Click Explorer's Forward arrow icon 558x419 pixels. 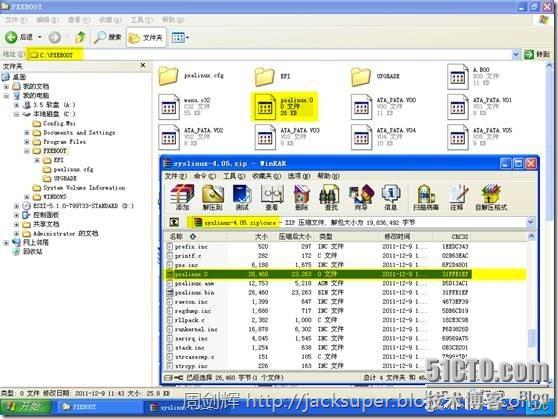click(54, 37)
